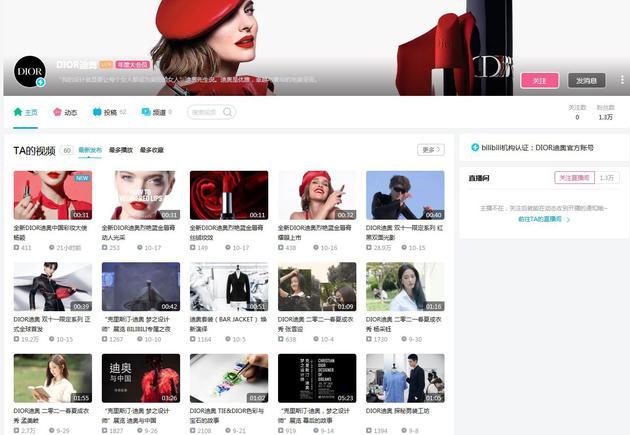The width and height of the screenshot is (630, 435).
Task: Switch to the 主页 tab
Action: click(x=25, y=112)
